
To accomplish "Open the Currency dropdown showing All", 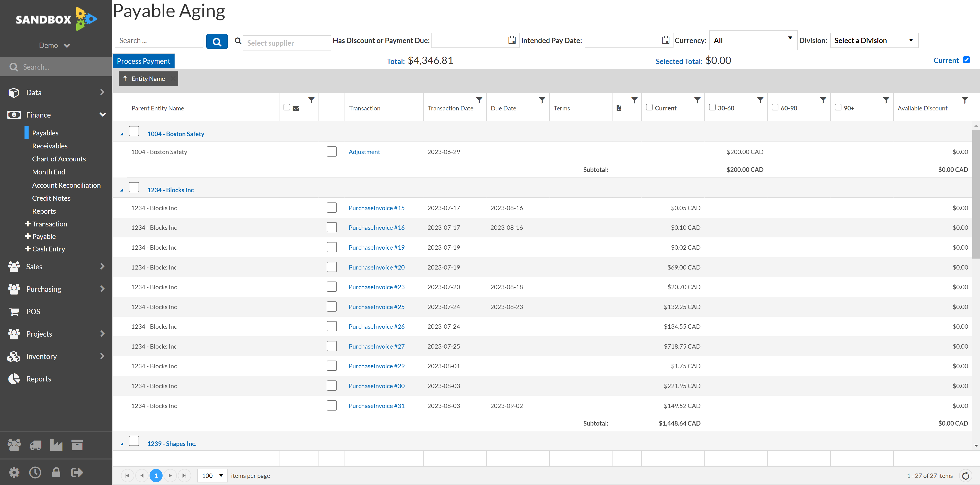I will [753, 40].
